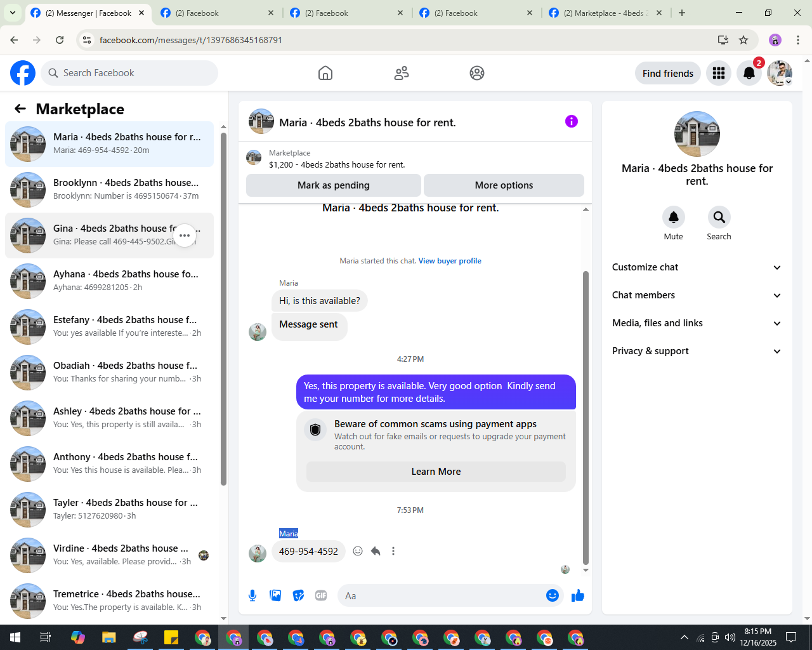Viewport: 812px width, 650px height.
Task: Expand the Chat members section
Action: [x=697, y=295]
